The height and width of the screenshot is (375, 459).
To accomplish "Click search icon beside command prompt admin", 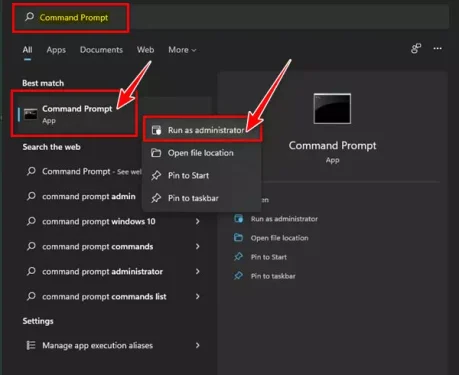I will pyautogui.click(x=31, y=196).
